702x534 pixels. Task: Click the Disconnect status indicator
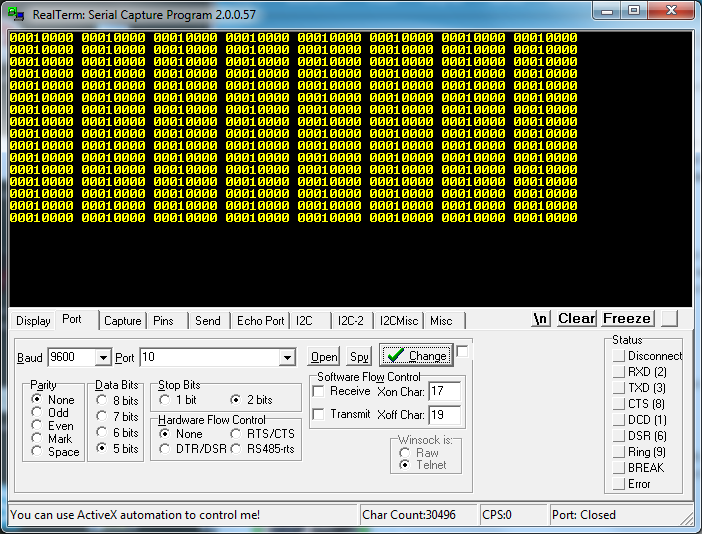coord(619,356)
